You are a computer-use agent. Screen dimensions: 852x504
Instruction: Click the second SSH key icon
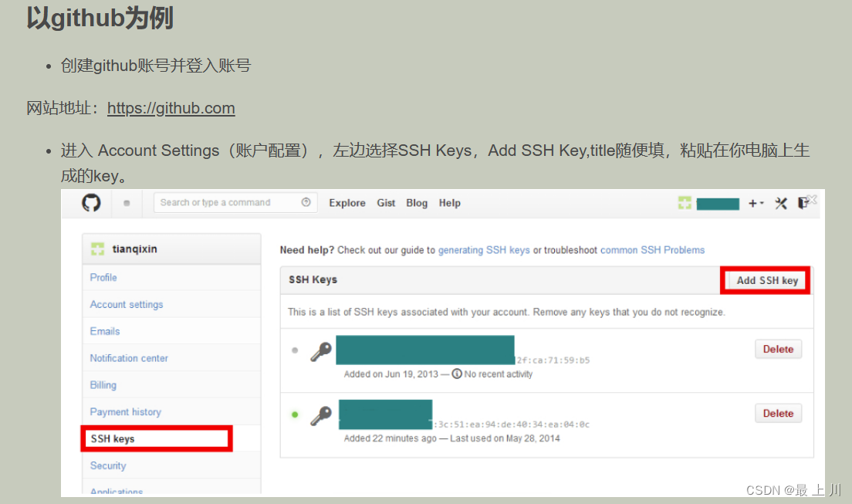click(320, 417)
